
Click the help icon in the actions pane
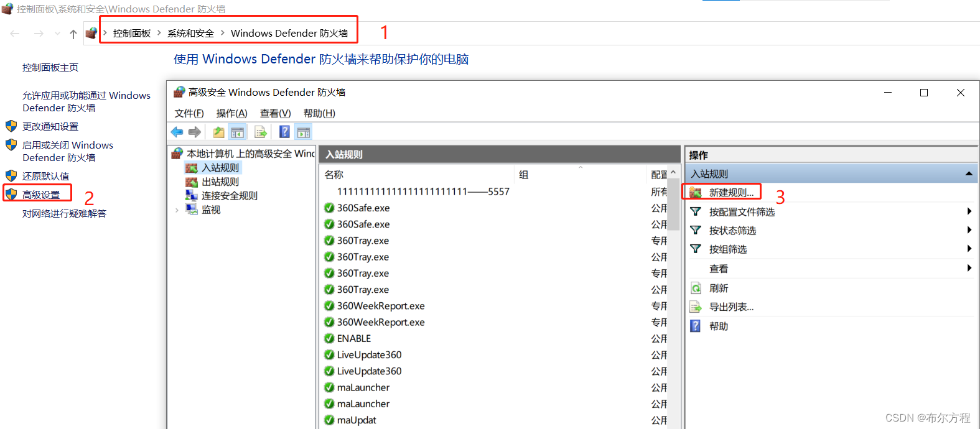pos(696,326)
